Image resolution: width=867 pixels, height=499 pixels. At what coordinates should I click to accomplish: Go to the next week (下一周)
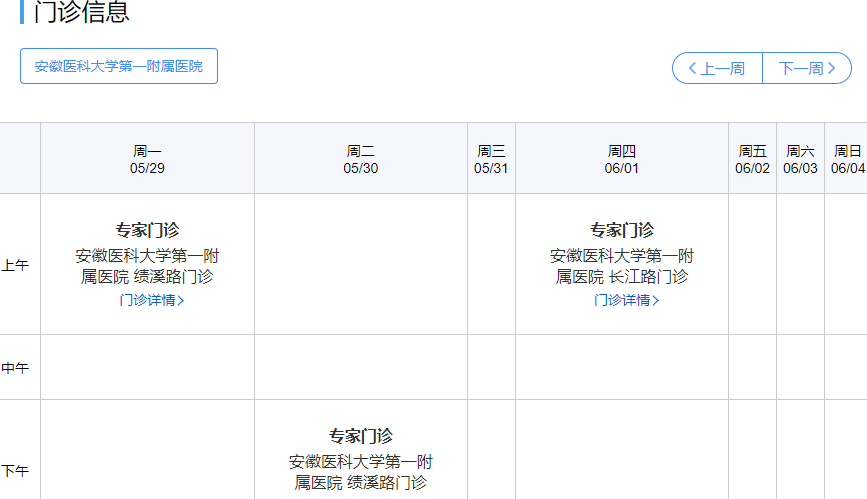[806, 68]
